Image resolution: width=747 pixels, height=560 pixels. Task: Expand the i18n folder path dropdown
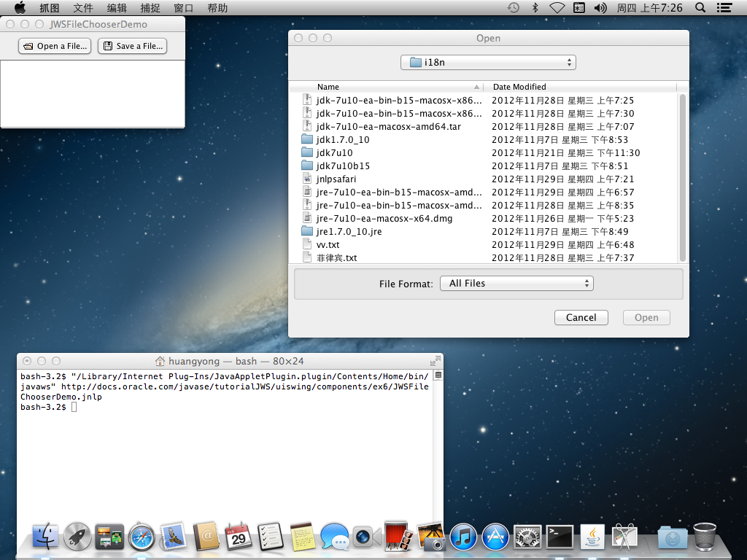488,63
